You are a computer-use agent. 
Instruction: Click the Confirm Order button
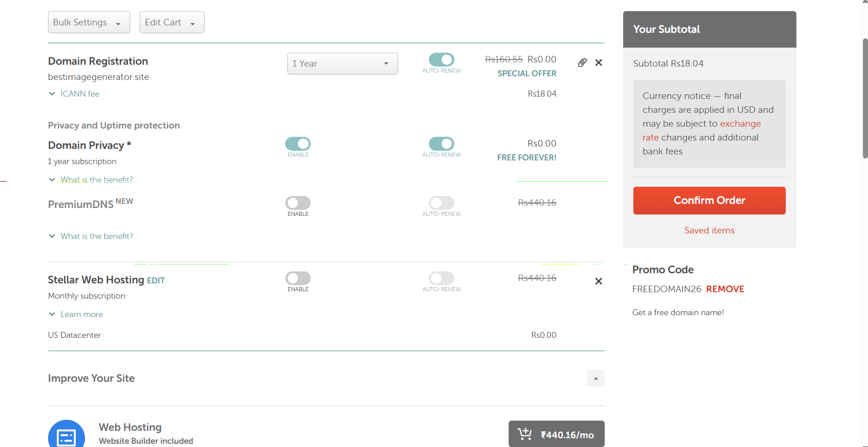point(709,200)
